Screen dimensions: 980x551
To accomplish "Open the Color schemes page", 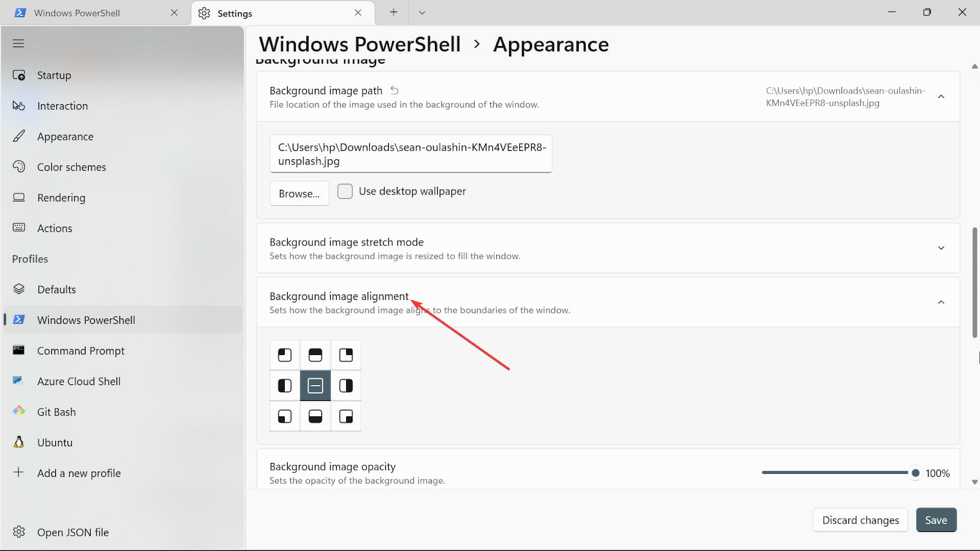I will [123, 167].
